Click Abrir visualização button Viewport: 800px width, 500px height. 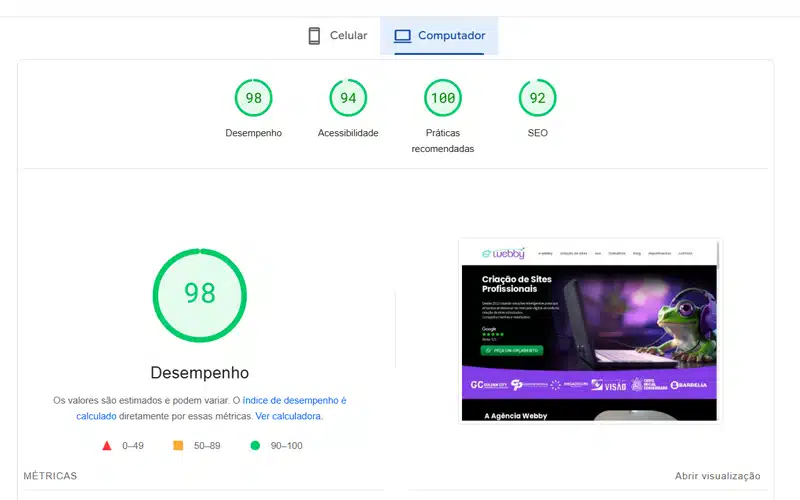point(717,476)
